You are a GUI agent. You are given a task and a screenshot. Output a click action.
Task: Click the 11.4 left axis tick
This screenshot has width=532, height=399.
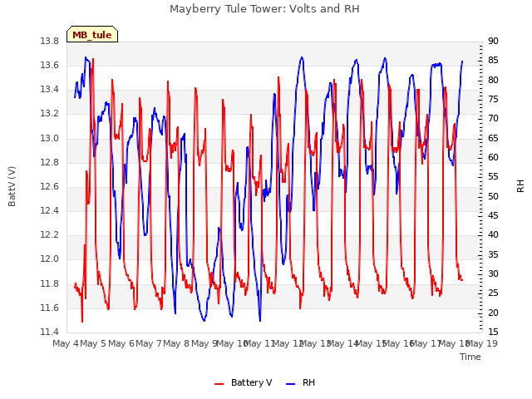coord(50,332)
